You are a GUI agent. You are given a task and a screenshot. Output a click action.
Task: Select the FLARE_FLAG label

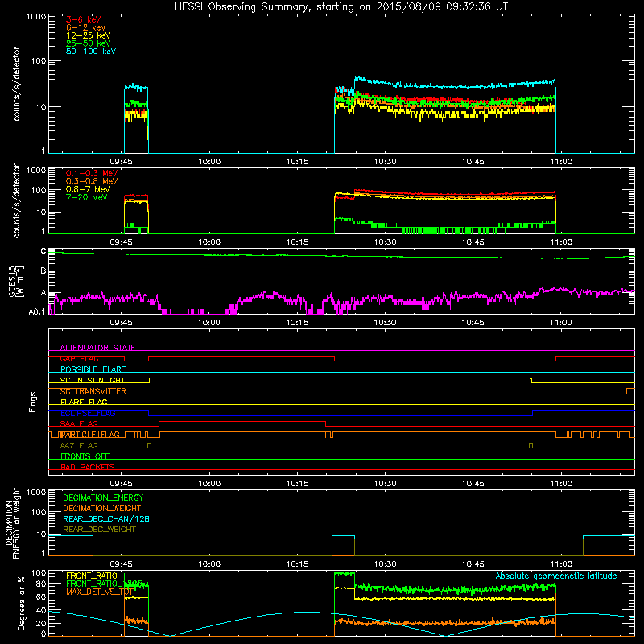point(84,402)
